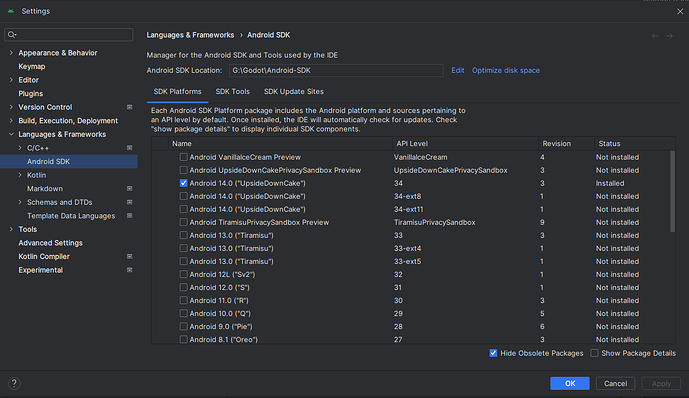The height and width of the screenshot is (398, 689).
Task: Click Edit link for SDK location
Action: tap(457, 70)
